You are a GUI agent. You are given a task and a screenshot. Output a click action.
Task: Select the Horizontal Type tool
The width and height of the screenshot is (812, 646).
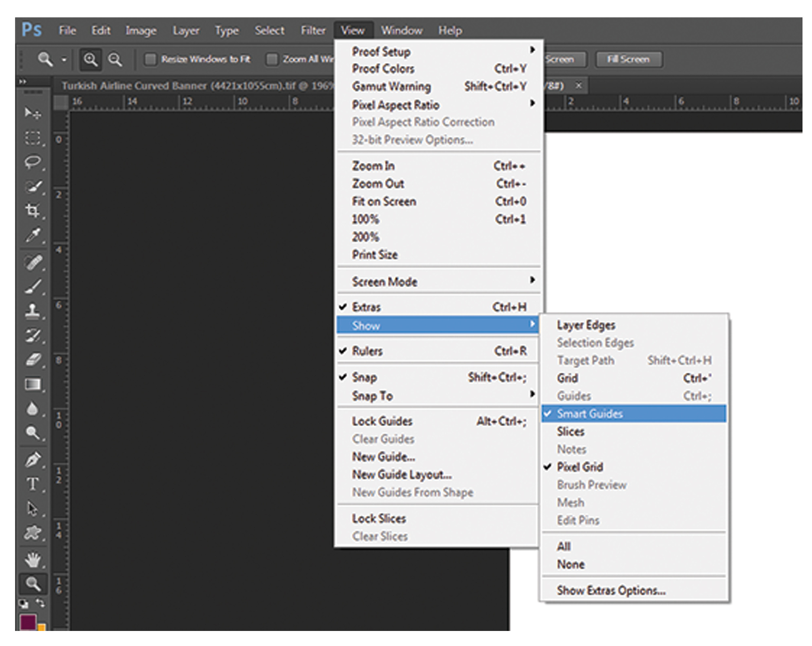(x=33, y=484)
